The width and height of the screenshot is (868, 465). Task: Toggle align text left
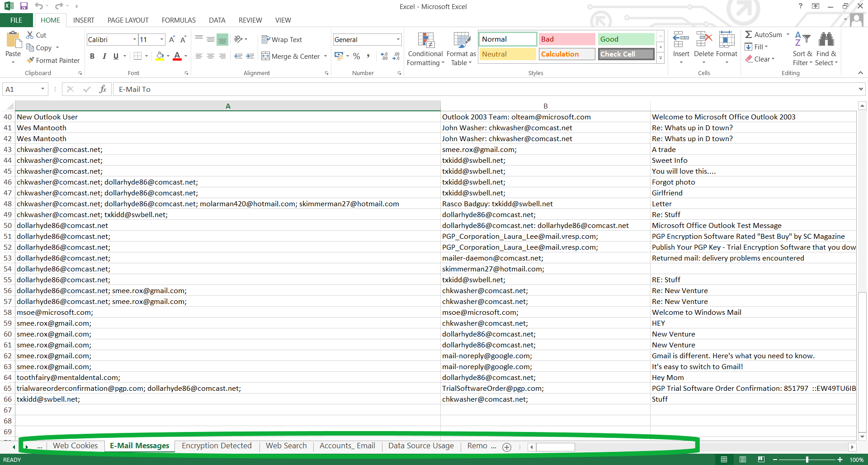pos(199,56)
